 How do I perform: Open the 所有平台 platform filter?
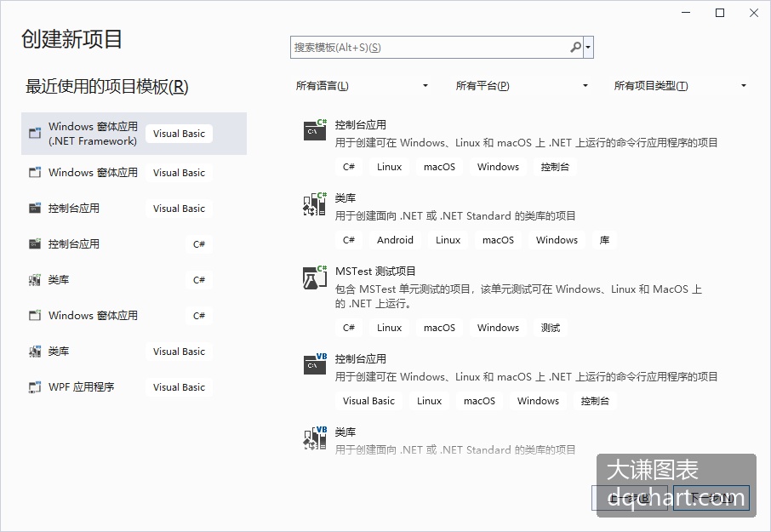[x=521, y=86]
